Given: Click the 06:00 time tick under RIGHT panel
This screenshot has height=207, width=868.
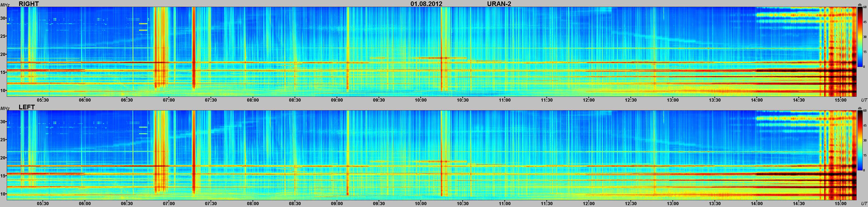Looking at the screenshot, I should [x=85, y=100].
